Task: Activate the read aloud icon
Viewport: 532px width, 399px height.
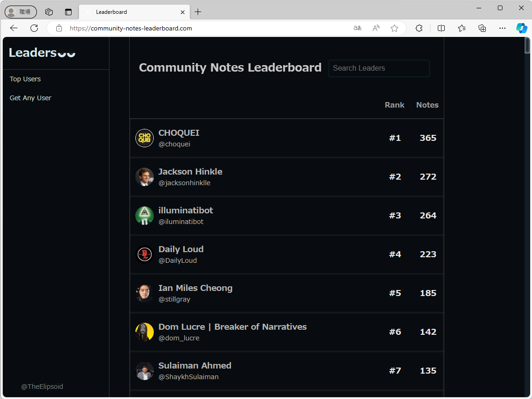Action: coord(376,28)
